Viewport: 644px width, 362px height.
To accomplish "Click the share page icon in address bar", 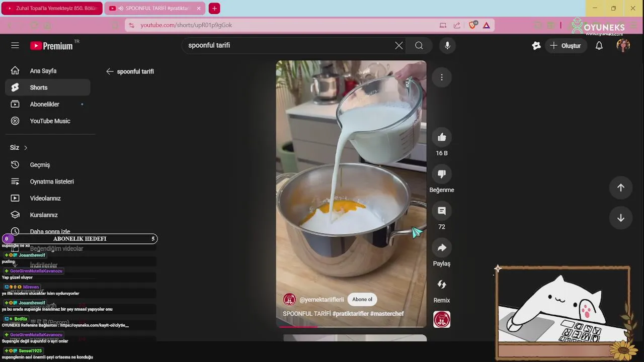I will [457, 25].
